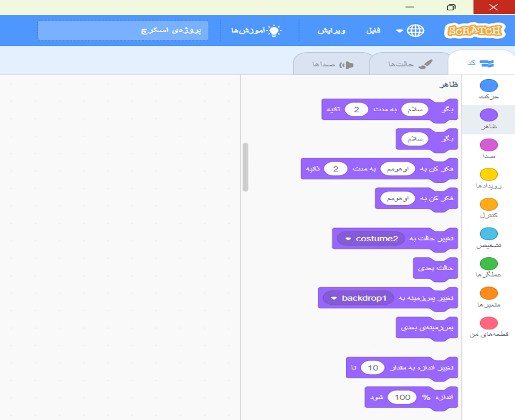Click the "سلام" input in the timed say block
The image size is (515, 420).
415,109
